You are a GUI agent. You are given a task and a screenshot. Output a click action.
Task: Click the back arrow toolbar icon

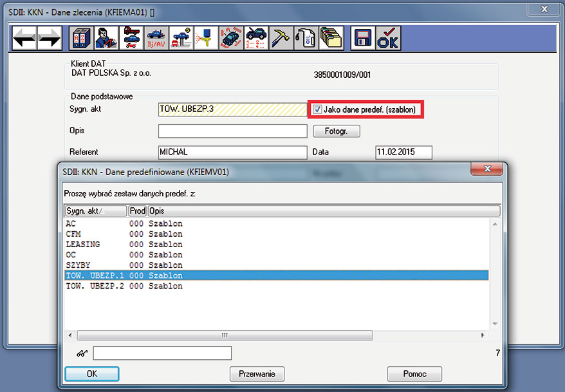[x=24, y=38]
